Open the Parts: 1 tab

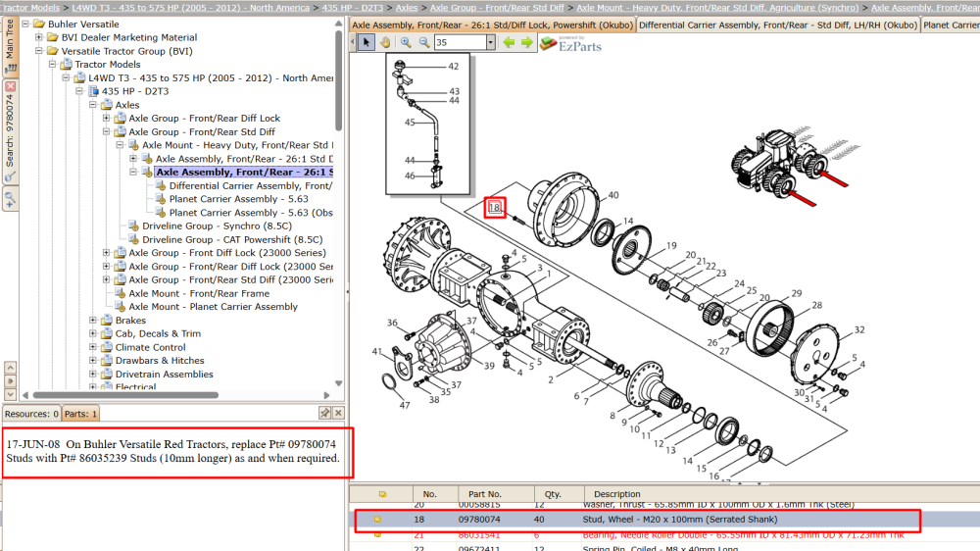80,414
